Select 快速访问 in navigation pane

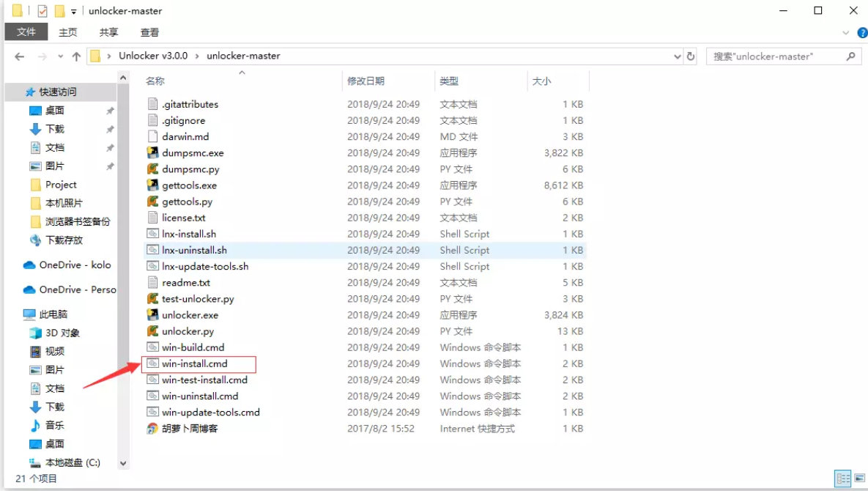coord(58,92)
